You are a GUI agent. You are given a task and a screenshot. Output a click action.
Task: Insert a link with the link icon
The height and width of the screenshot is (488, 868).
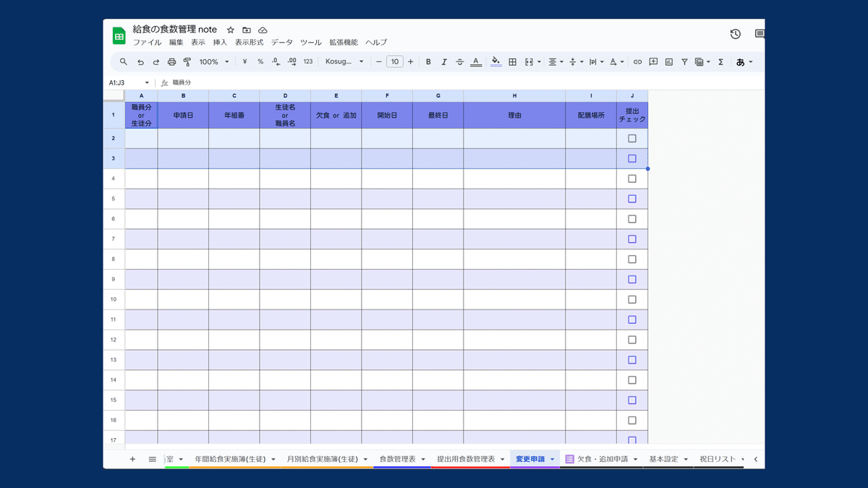tap(637, 62)
